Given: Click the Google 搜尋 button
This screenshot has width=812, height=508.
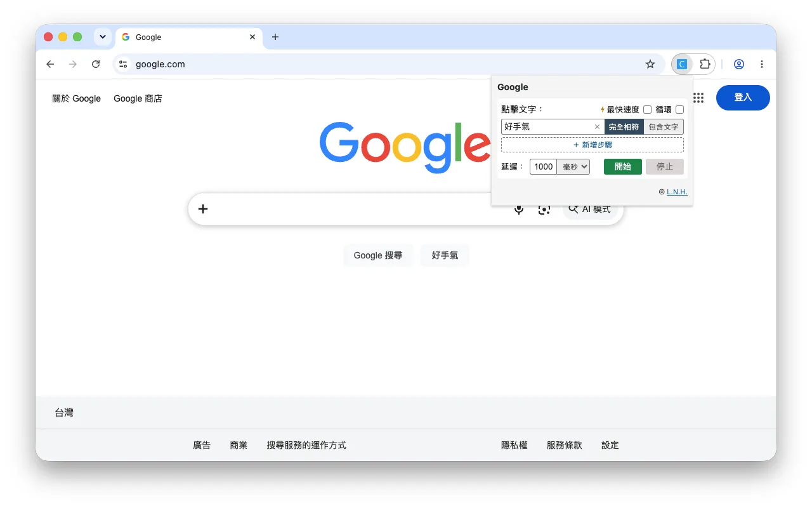Looking at the screenshot, I should pos(378,255).
